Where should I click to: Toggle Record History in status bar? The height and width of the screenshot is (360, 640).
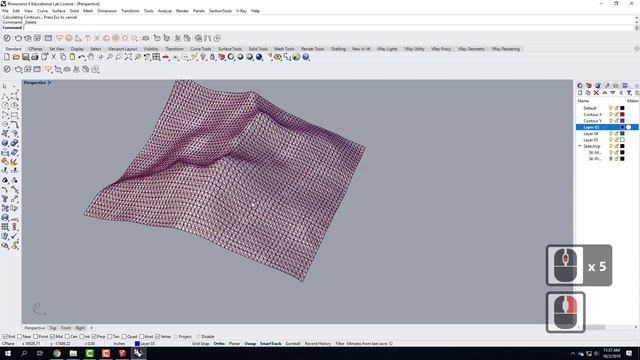pos(318,344)
